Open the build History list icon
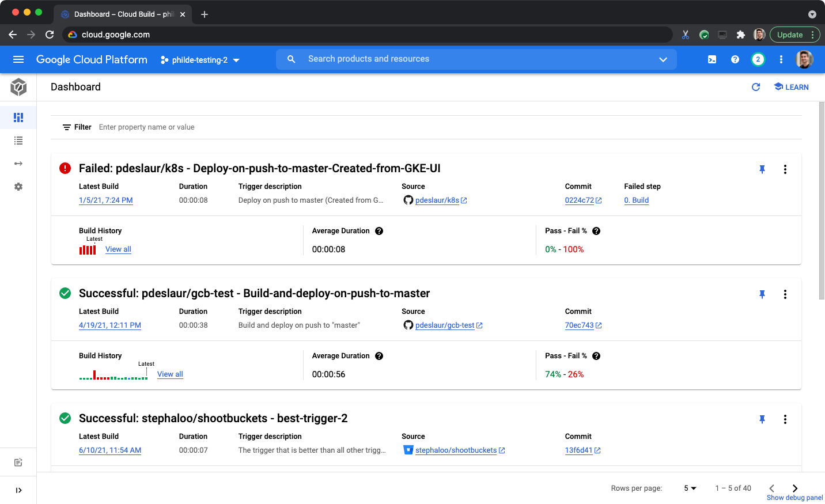825x504 pixels. pyautogui.click(x=18, y=141)
